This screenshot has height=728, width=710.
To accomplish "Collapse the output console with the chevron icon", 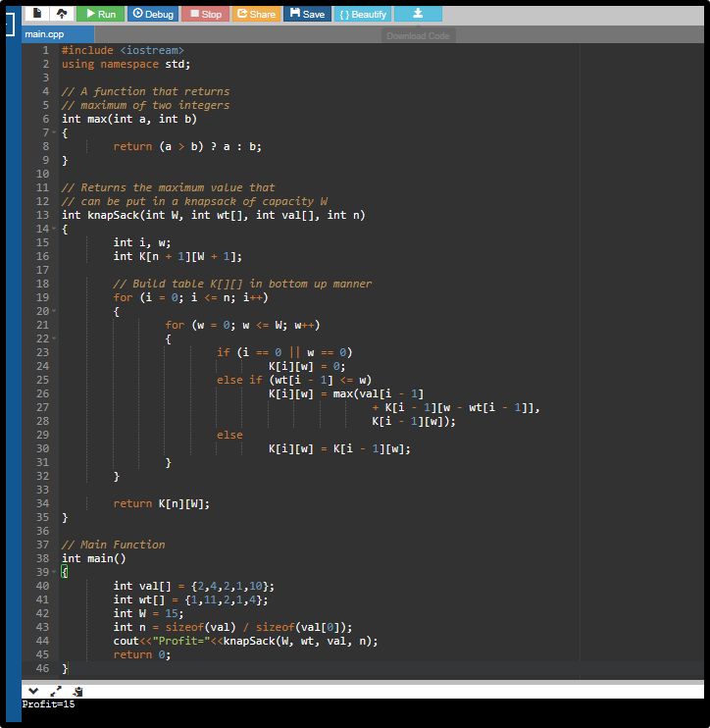I will tap(33, 692).
